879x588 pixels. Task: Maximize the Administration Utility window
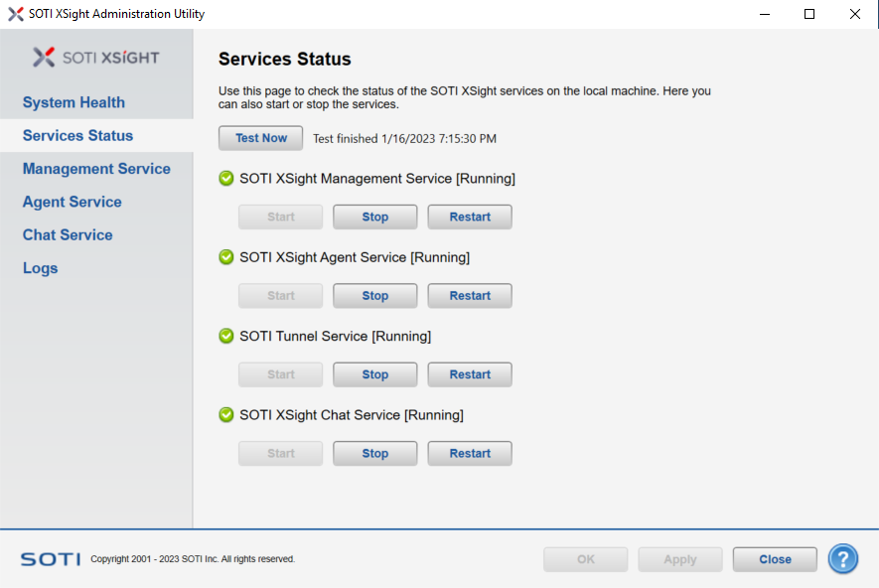(x=809, y=14)
